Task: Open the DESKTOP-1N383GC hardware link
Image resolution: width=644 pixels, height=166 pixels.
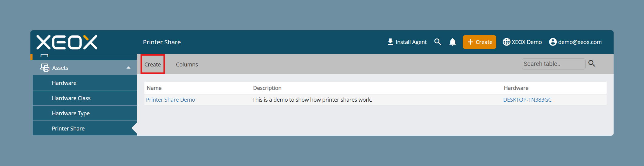Action: [x=527, y=100]
